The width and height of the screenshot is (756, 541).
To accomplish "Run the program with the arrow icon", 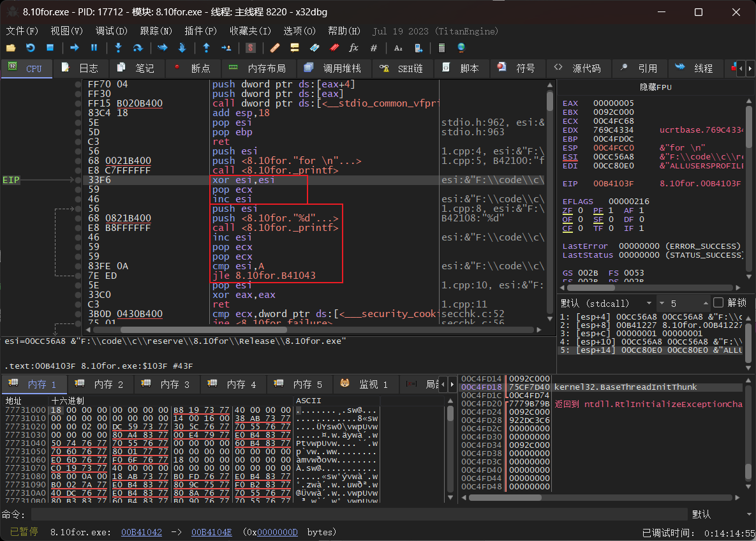I will click(x=74, y=48).
